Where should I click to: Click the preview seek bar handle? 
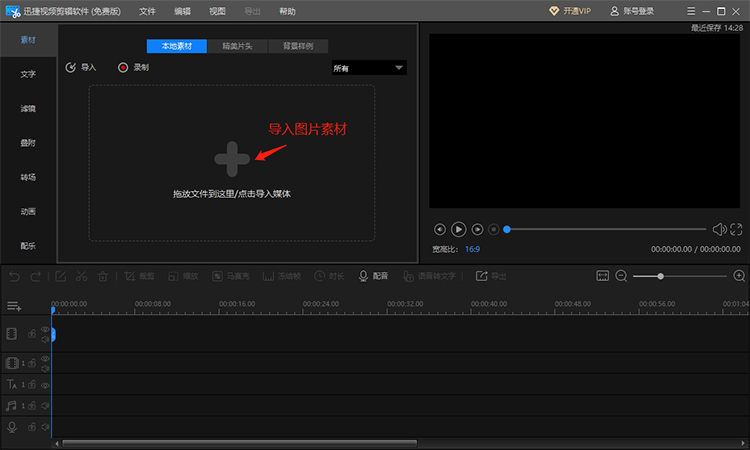tap(507, 230)
